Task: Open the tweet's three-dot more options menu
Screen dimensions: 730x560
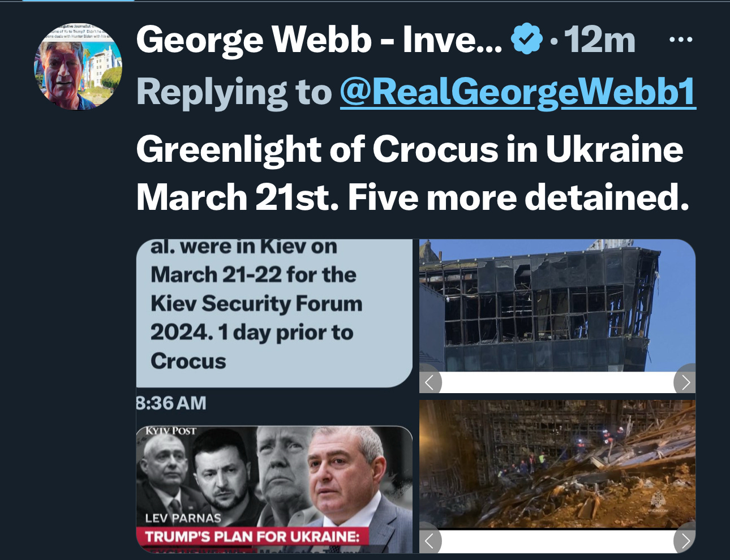Action: coord(681,40)
